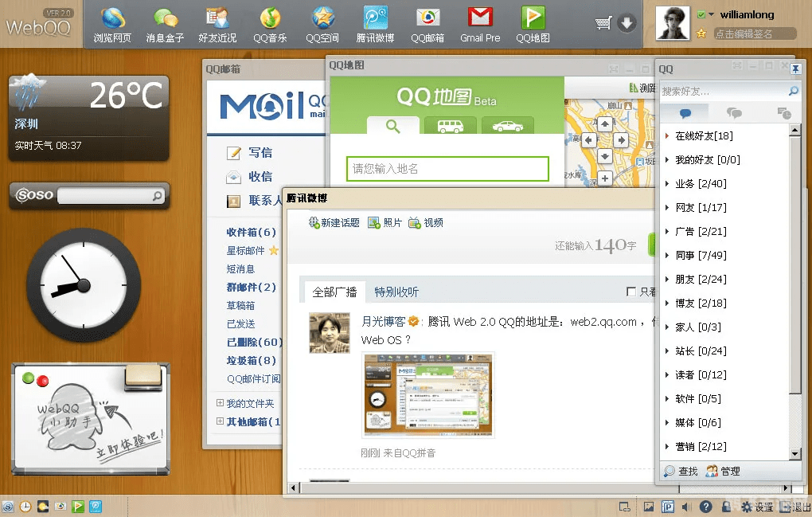
Task: Mute sound via the taskbar speaker icon
Action: pyautogui.click(x=686, y=506)
